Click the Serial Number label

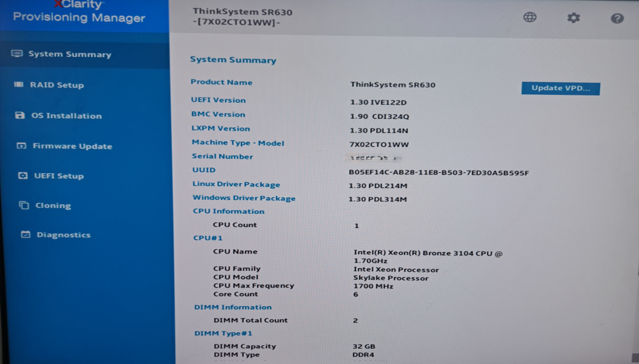223,157
